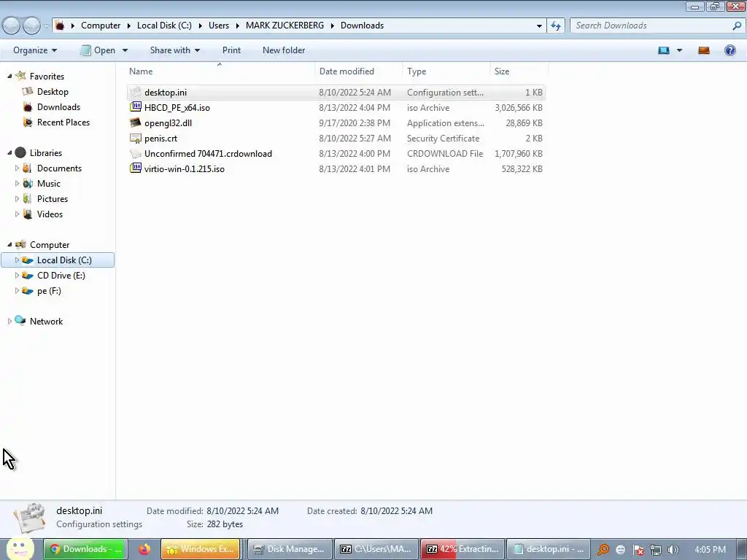Screen dimensions: 747x560
Task: Select Desktop under Favorites
Action: click(x=53, y=91)
